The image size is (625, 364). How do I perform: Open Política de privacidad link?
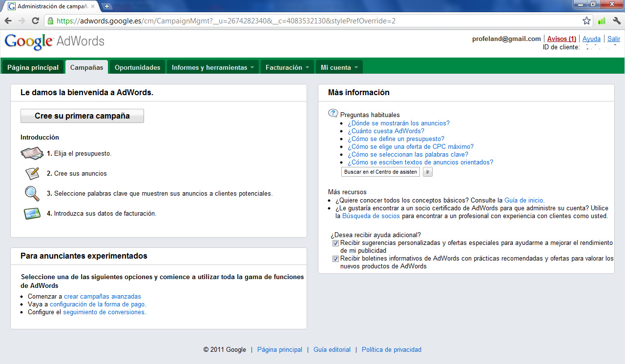[392, 349]
